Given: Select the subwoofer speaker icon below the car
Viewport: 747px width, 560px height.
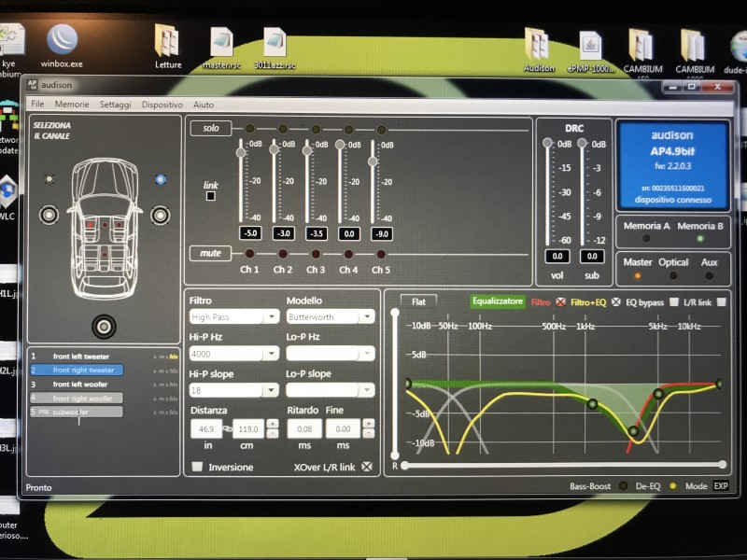Looking at the screenshot, I should (x=104, y=327).
